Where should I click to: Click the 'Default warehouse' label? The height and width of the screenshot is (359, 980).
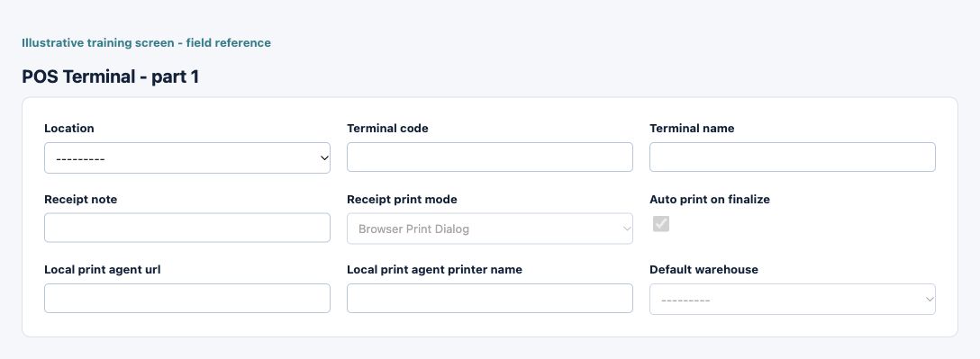coord(703,270)
